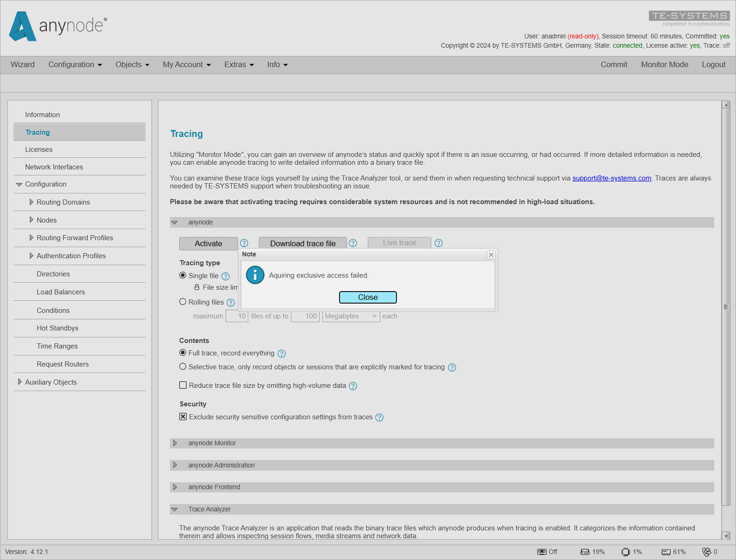Switch to Monitor Mode

coord(664,64)
